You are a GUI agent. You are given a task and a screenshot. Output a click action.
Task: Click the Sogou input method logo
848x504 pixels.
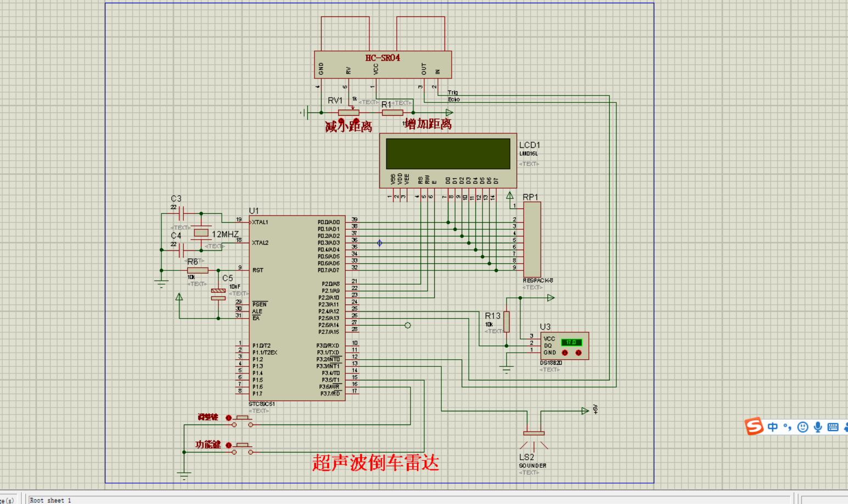coord(754,426)
